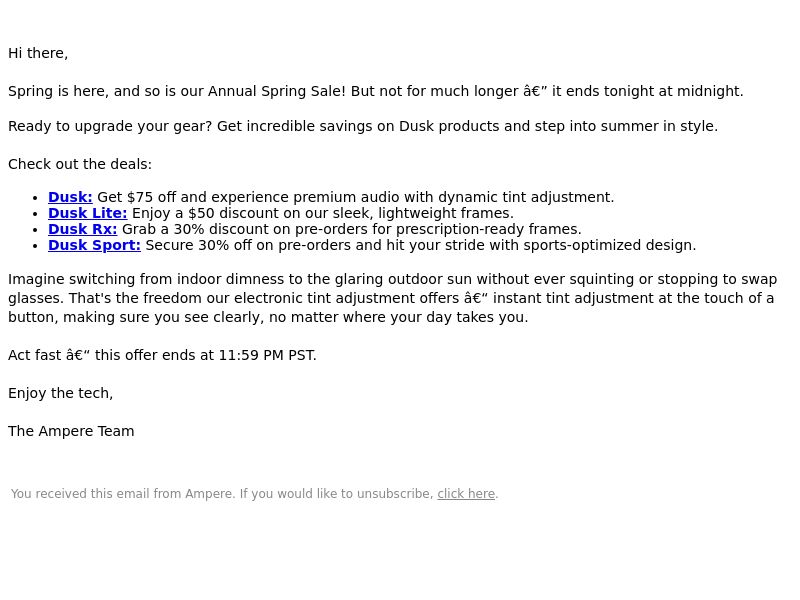Viewport: 800px width, 600px height.
Task: Click the 'Enjoy the tech,' closing line
Action: coord(60,393)
